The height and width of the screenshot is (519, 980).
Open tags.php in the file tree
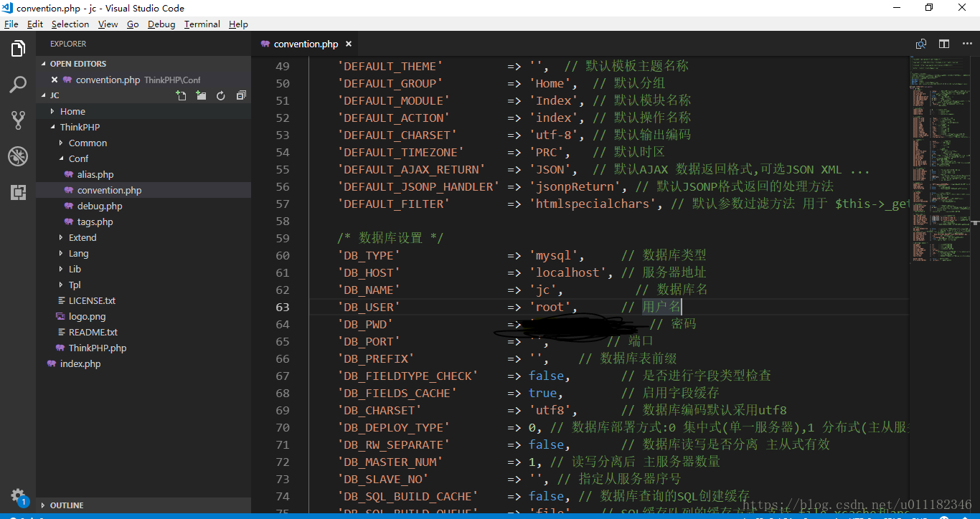point(143,222)
